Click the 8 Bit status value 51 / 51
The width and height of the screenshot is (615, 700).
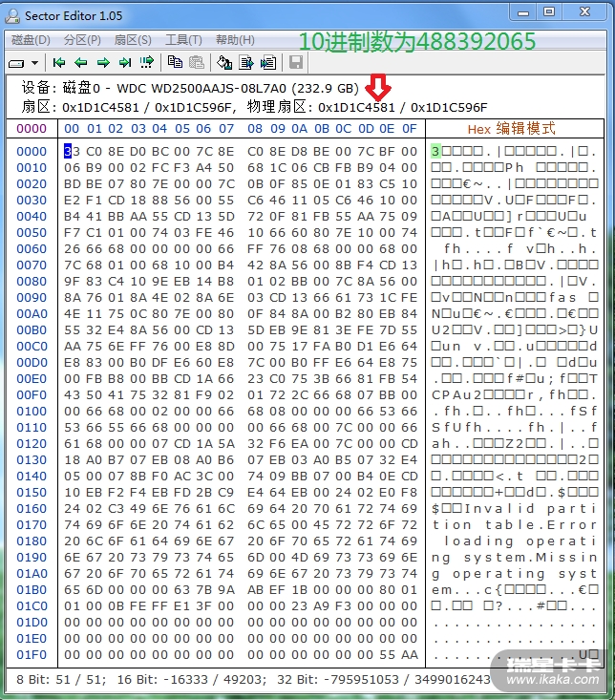pos(80,679)
